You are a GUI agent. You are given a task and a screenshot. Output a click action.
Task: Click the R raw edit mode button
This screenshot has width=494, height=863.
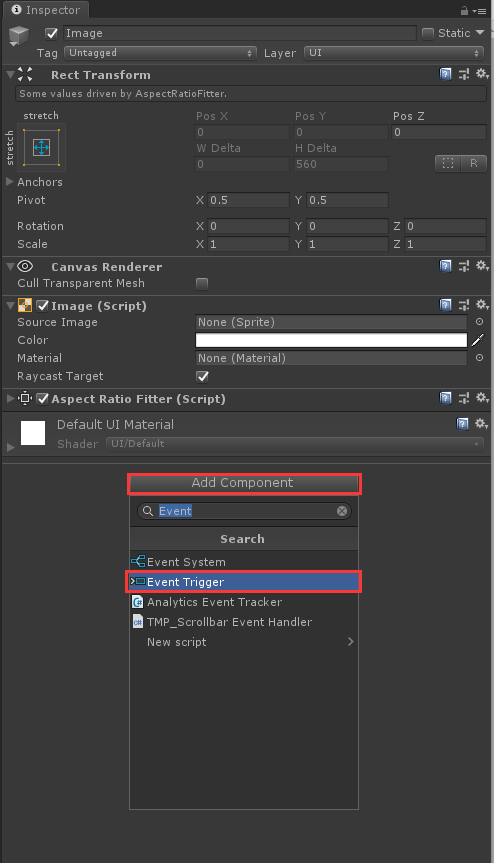click(474, 163)
